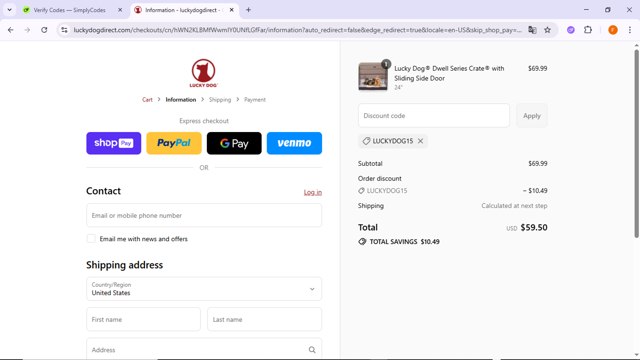Go back using browser back arrow

pos(11,30)
